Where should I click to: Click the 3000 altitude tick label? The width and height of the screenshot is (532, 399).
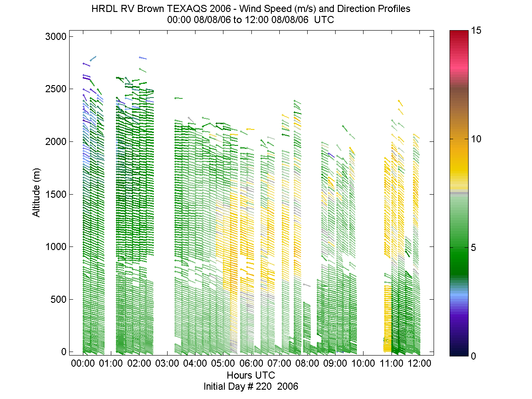[56, 36]
